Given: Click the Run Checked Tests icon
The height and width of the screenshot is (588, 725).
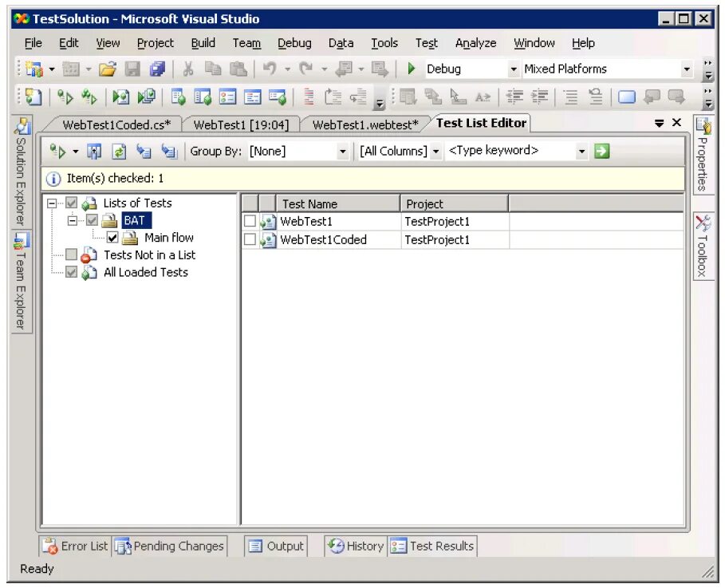Looking at the screenshot, I should [57, 152].
